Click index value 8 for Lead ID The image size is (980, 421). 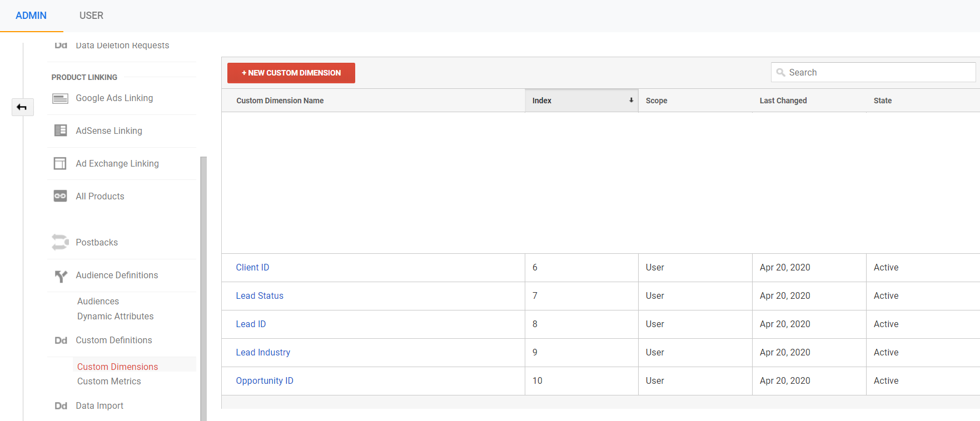(x=535, y=324)
